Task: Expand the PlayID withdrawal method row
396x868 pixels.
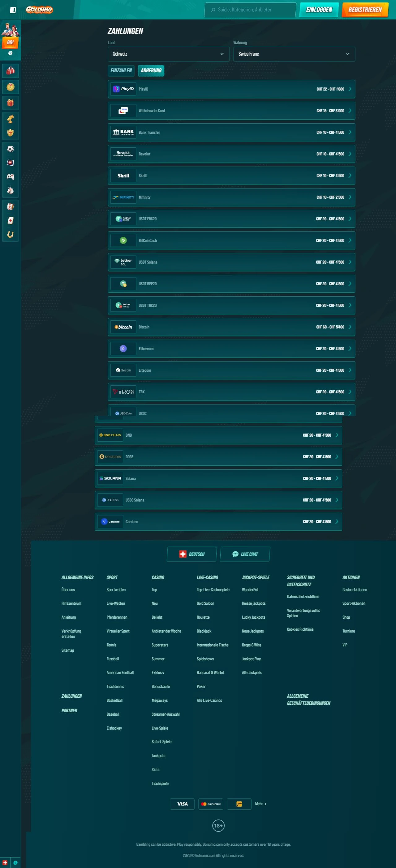Action: (x=231, y=89)
